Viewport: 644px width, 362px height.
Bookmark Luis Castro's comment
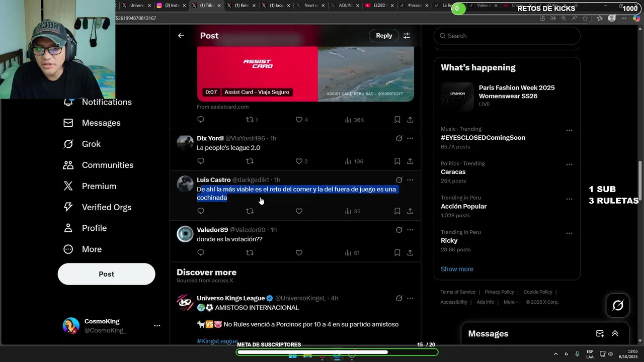pos(397,211)
